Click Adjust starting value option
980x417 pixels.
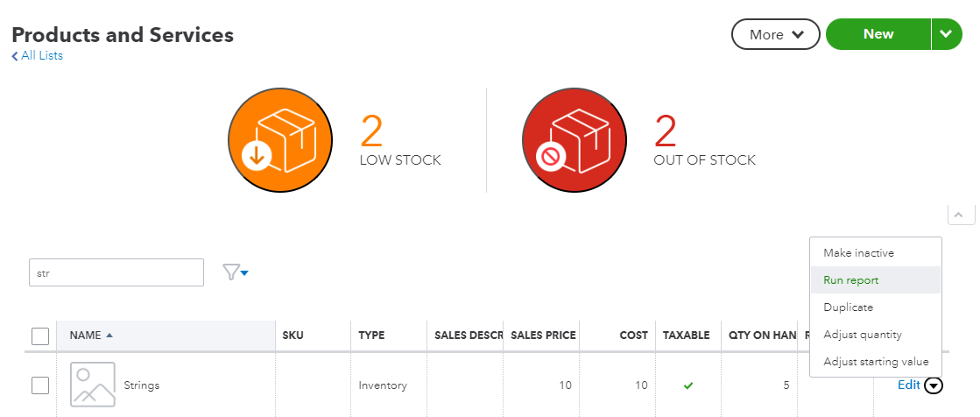(x=876, y=362)
